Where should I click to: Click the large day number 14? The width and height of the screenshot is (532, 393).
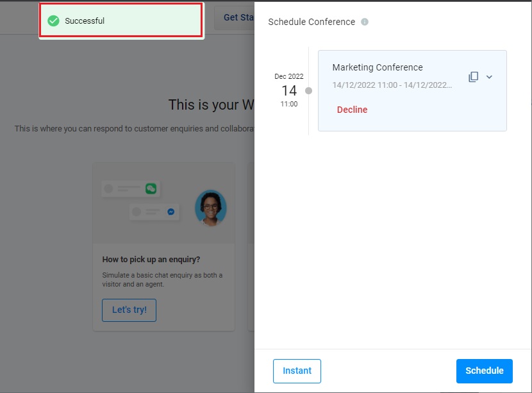tap(289, 90)
